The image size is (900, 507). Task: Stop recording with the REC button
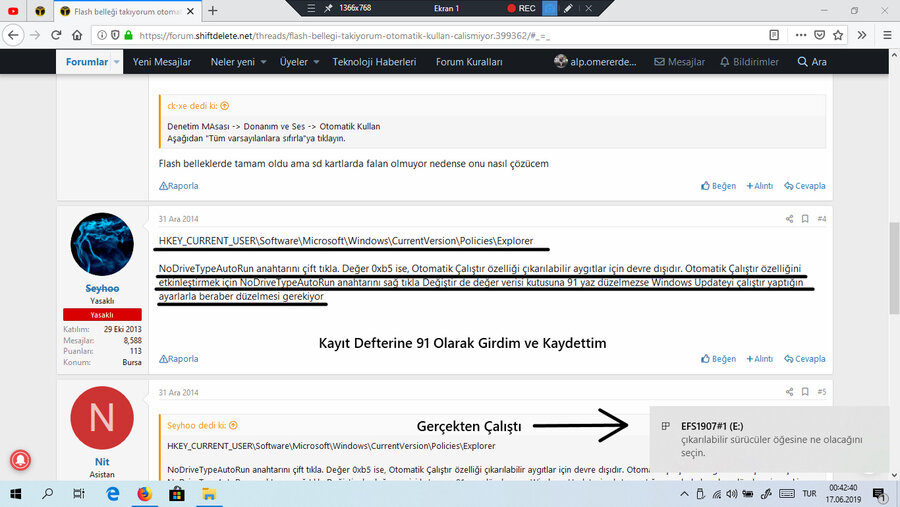pos(521,8)
